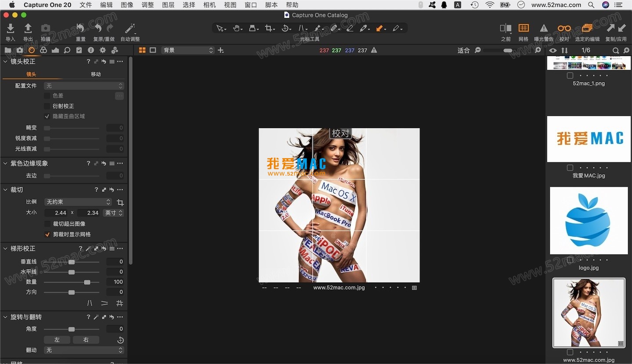The width and height of the screenshot is (632, 364).
Task: Open the Color three-circles tool tab
Action: (x=43, y=50)
